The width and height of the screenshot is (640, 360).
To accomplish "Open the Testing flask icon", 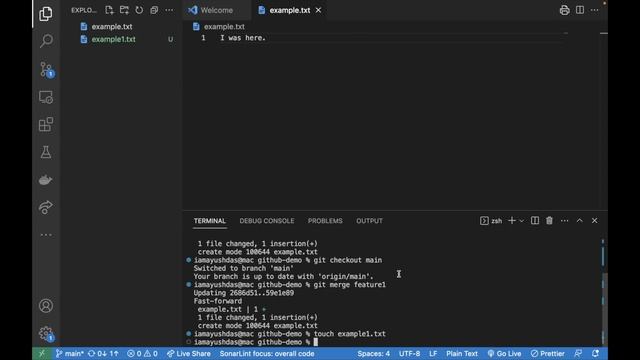I will 46,152.
